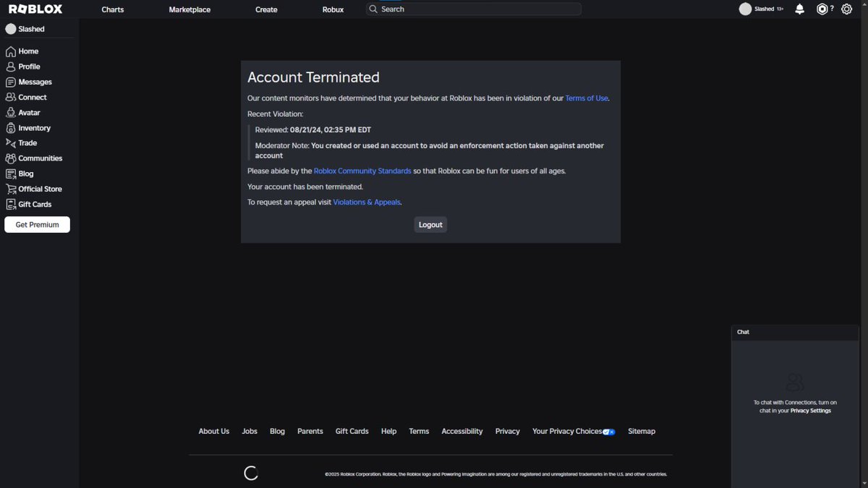
Task: Open About Us footer link
Action: (214, 432)
